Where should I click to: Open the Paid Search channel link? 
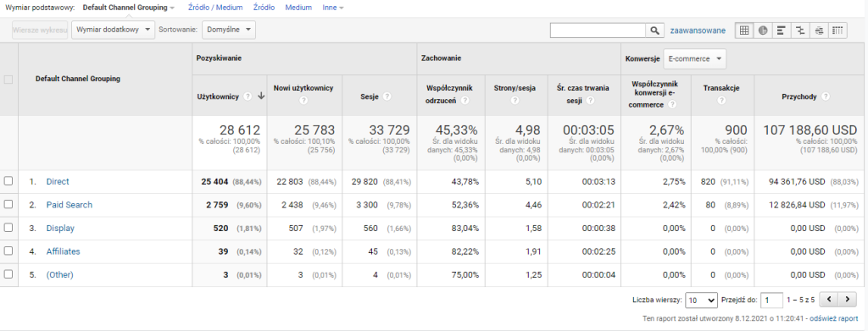point(70,205)
